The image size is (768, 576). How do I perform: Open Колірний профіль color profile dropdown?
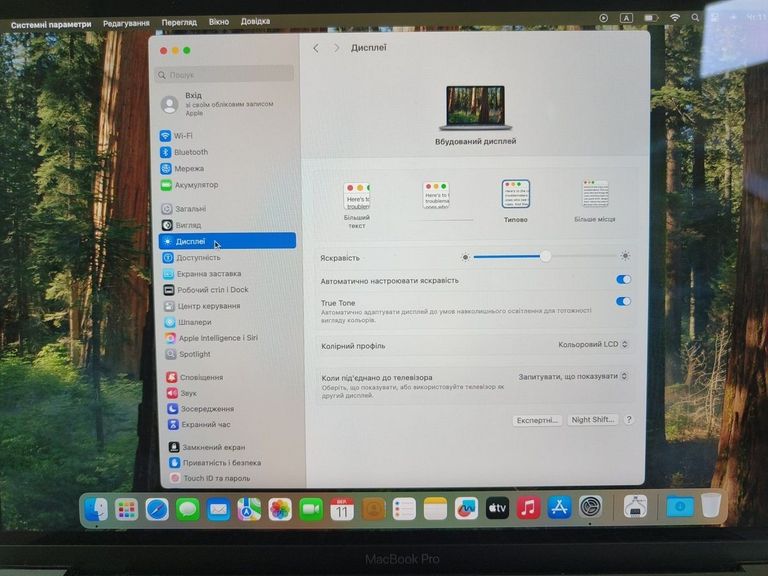(593, 344)
